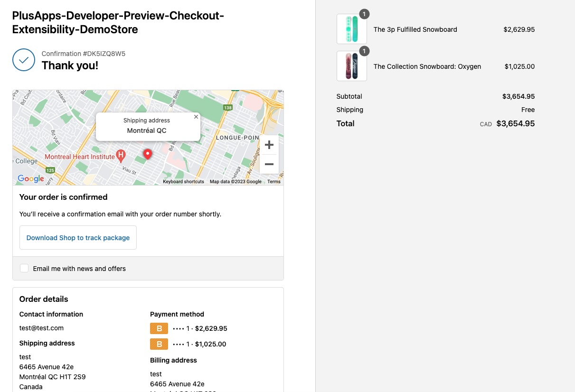
Task: Click the Route 125 highway badge on map
Action: [x=50, y=170]
